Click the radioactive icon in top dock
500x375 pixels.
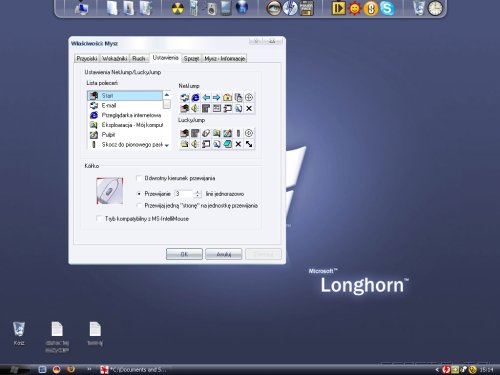178,8
